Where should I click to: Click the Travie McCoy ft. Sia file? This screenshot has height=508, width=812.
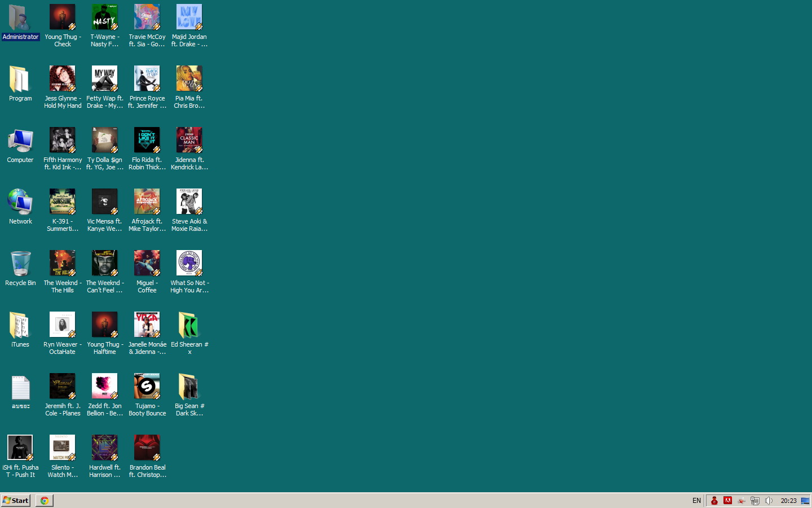pos(147,26)
